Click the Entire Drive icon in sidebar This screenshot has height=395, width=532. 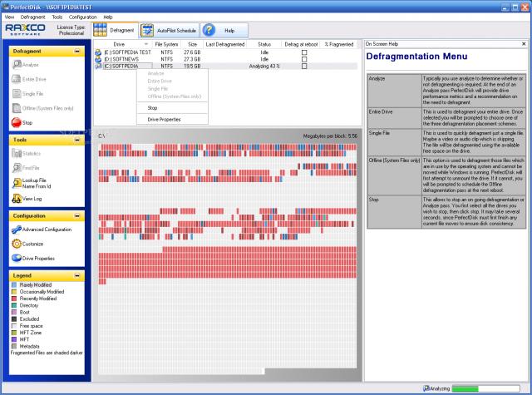17,79
